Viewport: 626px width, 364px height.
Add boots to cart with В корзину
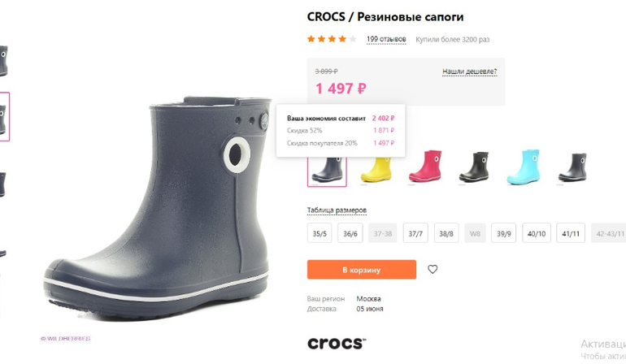pos(362,270)
